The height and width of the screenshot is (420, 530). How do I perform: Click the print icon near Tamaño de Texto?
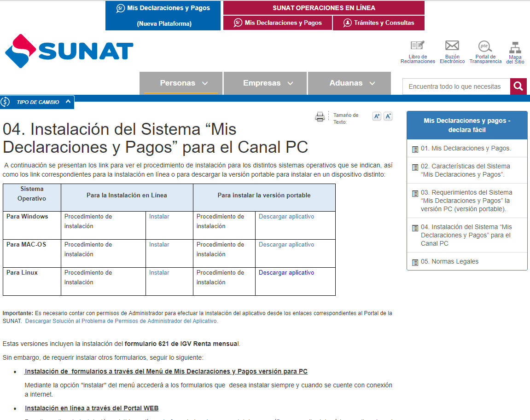pos(320,116)
